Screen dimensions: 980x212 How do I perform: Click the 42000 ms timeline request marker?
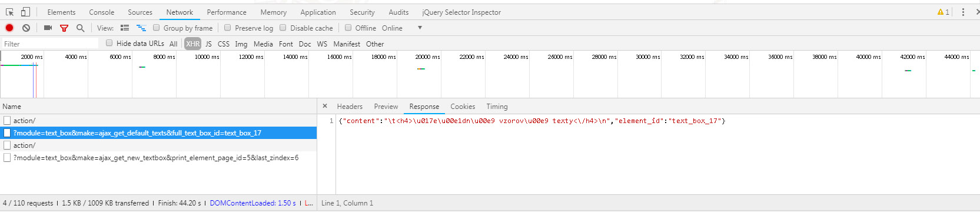tap(908, 71)
